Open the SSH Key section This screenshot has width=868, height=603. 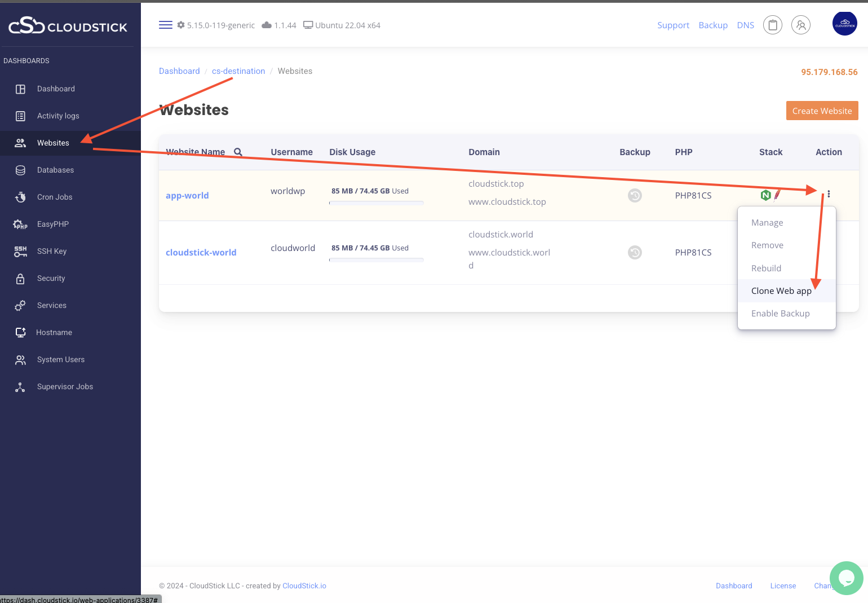click(52, 251)
